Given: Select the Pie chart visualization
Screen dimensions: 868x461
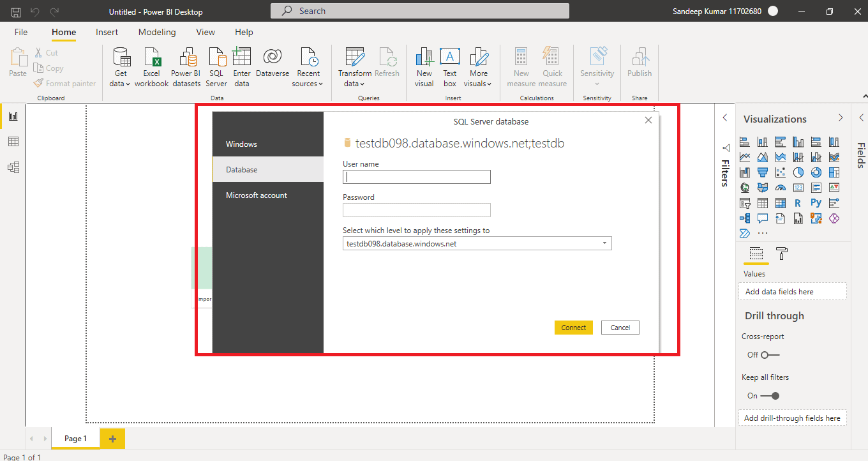Looking at the screenshot, I should (x=798, y=172).
